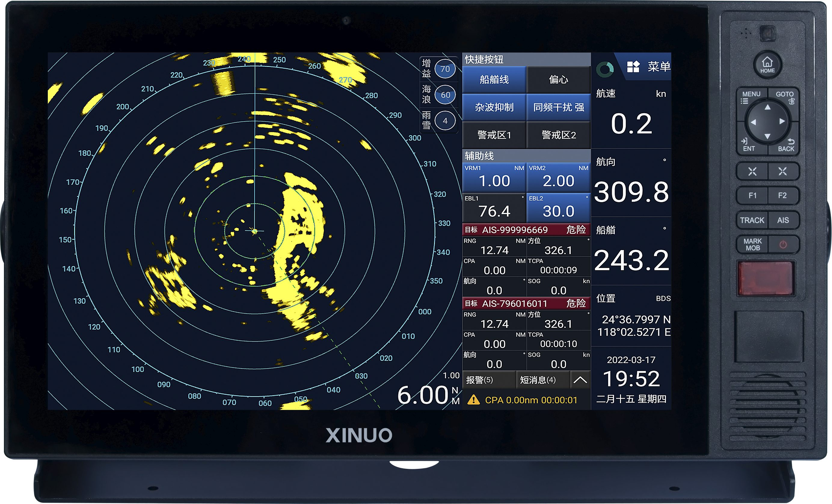Click the zoom-out arrows key above F2
The width and height of the screenshot is (832, 504).
(x=783, y=172)
